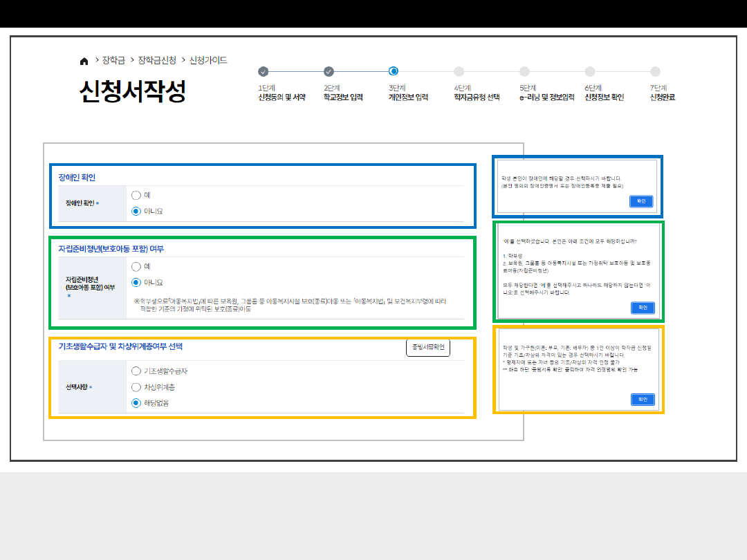Click step 7 신청완료 circle

(x=655, y=71)
